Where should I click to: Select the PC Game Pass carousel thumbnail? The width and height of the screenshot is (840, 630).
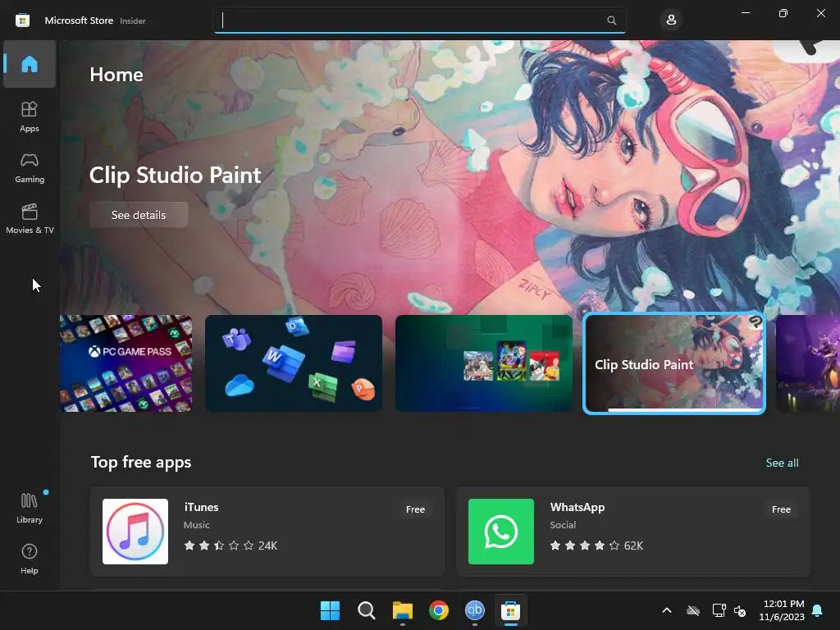pos(126,363)
